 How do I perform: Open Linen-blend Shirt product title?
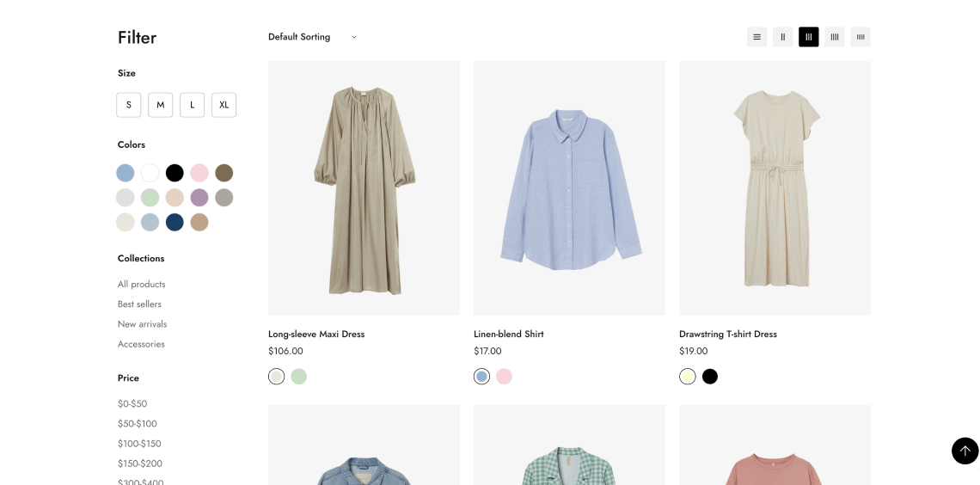click(508, 335)
